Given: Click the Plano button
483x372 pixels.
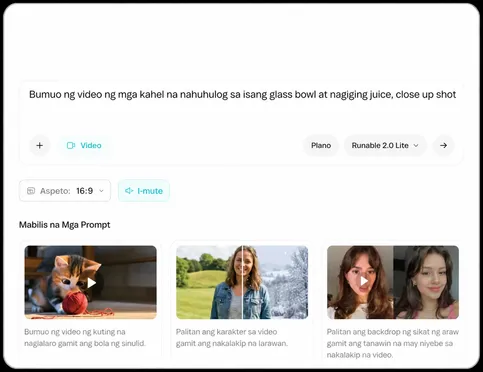Looking at the screenshot, I should [x=321, y=145].
